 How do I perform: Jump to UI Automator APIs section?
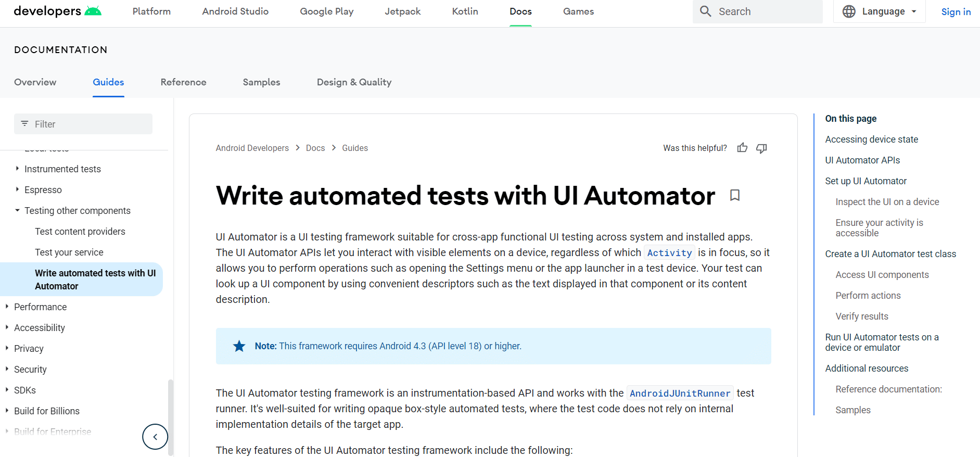pos(862,160)
